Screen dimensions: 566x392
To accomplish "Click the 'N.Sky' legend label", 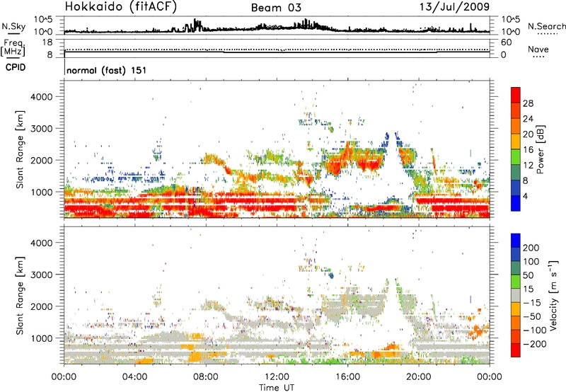I will tap(13, 26).
